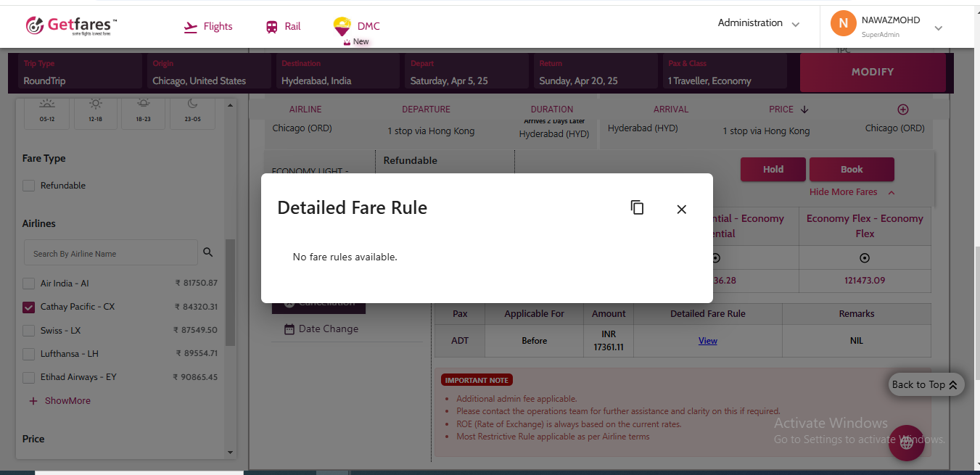Image resolution: width=980 pixels, height=475 pixels.
Task: Click the plus icon beside PRICE header
Action: [903, 110]
